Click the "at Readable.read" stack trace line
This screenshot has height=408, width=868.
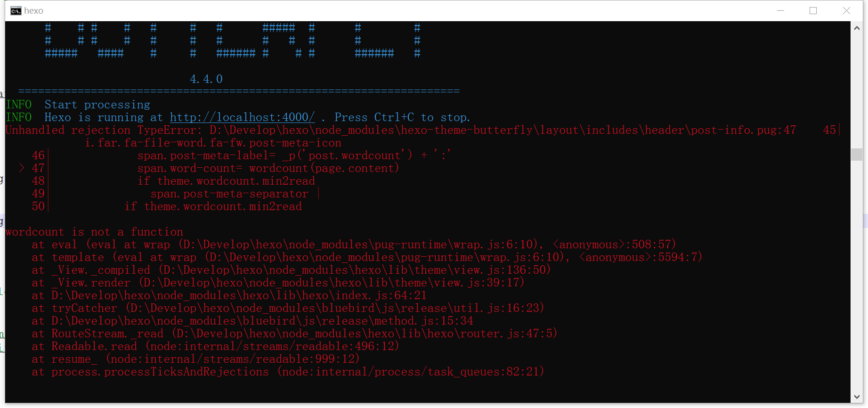click(x=215, y=346)
